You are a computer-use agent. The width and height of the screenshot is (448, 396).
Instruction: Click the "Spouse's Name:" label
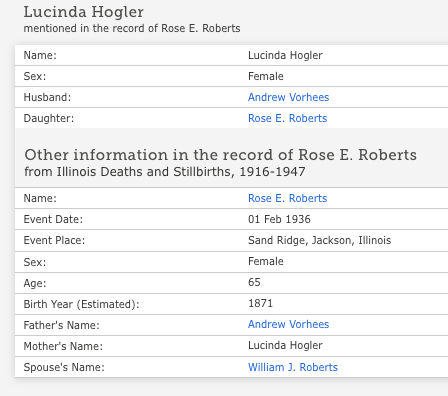tap(64, 367)
